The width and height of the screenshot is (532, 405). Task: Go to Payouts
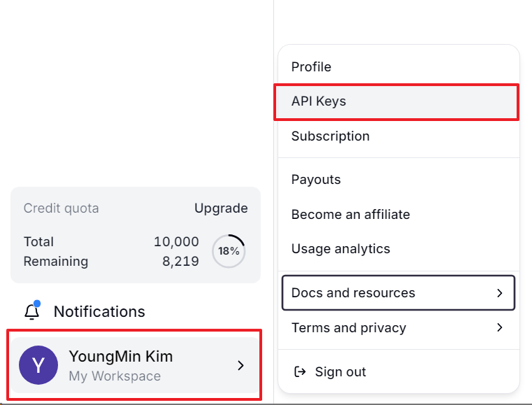(x=398, y=180)
